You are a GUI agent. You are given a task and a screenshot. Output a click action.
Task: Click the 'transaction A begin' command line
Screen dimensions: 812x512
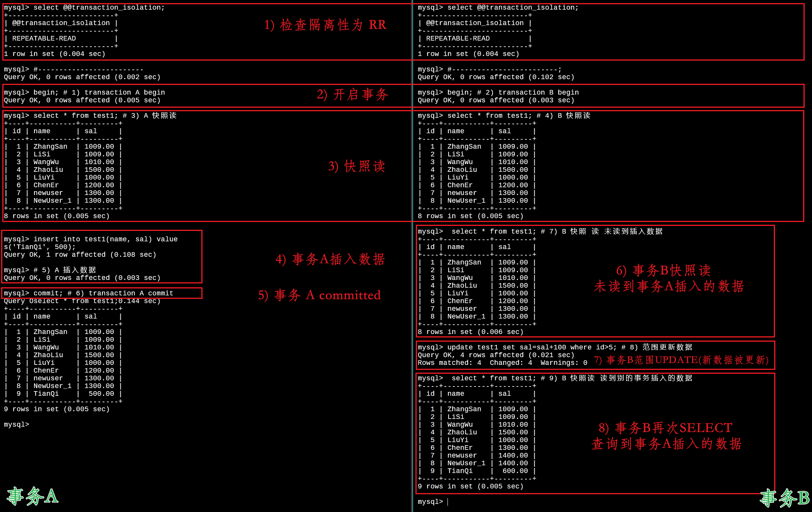point(84,92)
